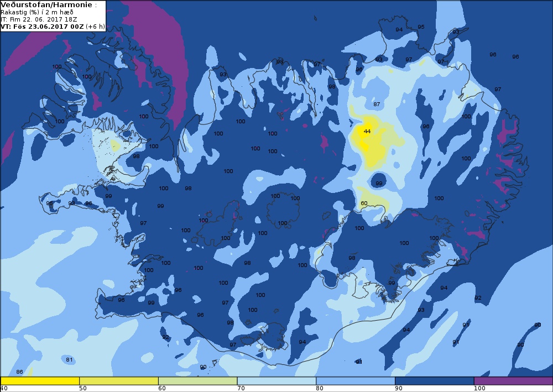Click the 'Veðurstofan/Harmonie' title text
Screen dimensions: 553x392
(x=46, y=5)
